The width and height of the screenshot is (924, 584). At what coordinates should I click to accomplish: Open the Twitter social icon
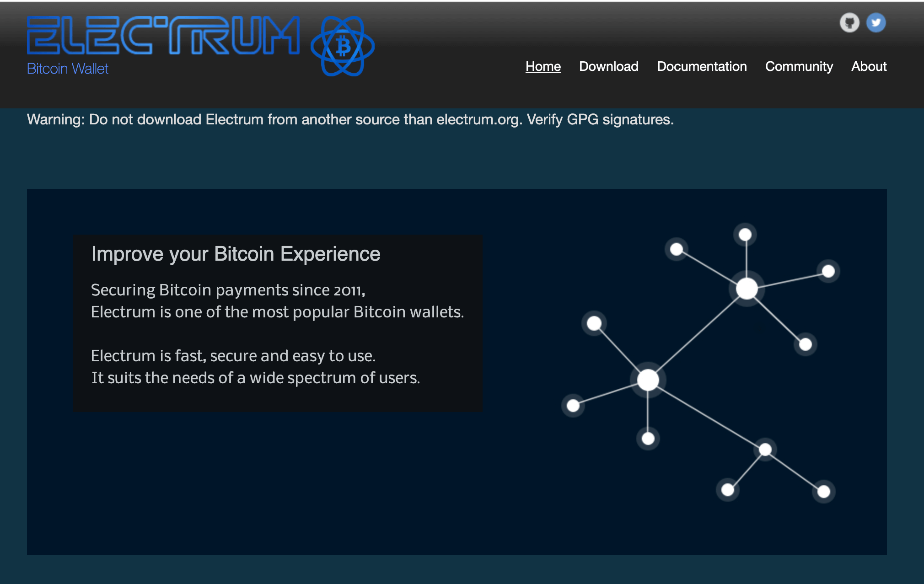(x=876, y=22)
